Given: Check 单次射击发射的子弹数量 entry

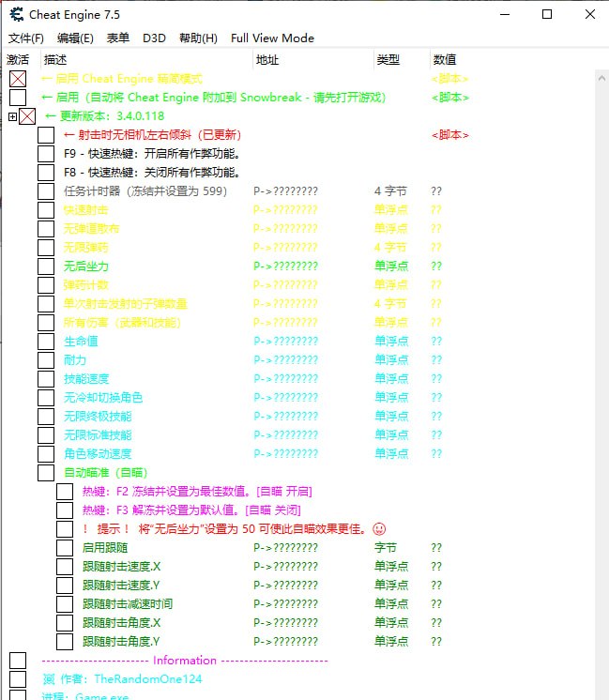Looking at the screenshot, I should pyautogui.click(x=46, y=304).
